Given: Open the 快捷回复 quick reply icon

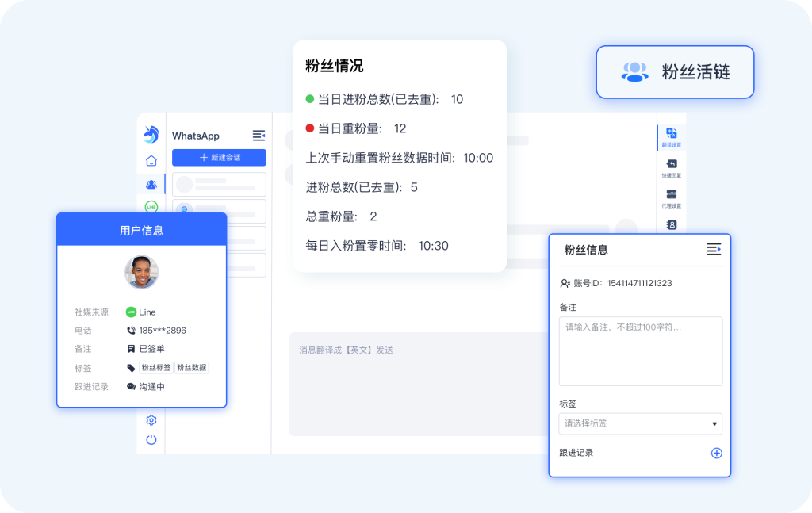Looking at the screenshot, I should pyautogui.click(x=672, y=168).
